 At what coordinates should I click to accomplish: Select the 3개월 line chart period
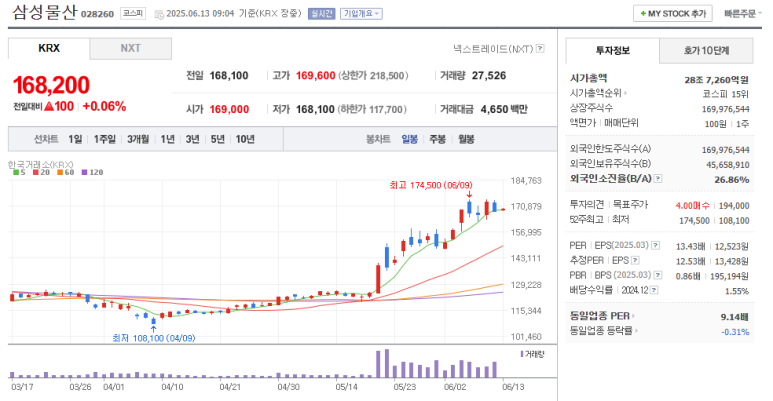tap(138, 139)
